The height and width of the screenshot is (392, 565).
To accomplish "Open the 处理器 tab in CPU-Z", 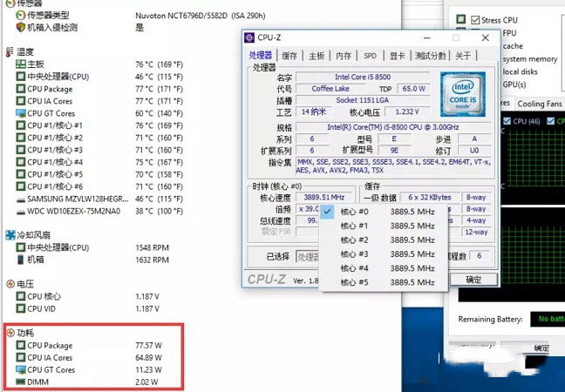I will point(261,56).
